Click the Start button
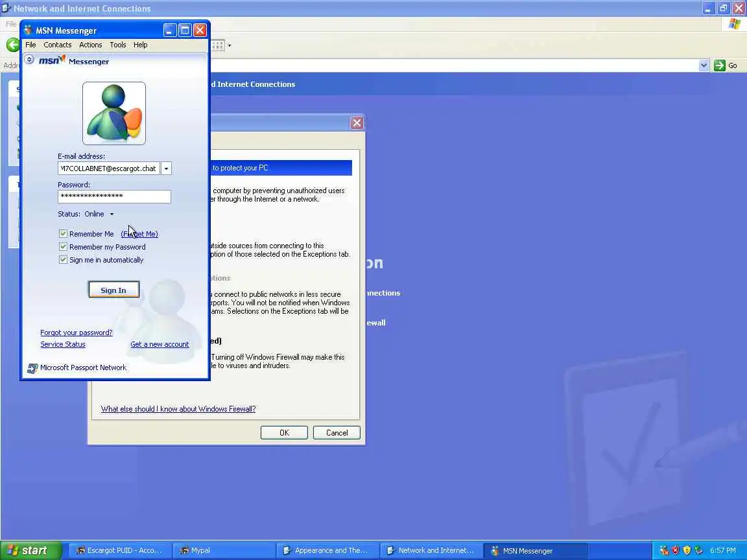This screenshot has height=560, width=747. click(31, 550)
